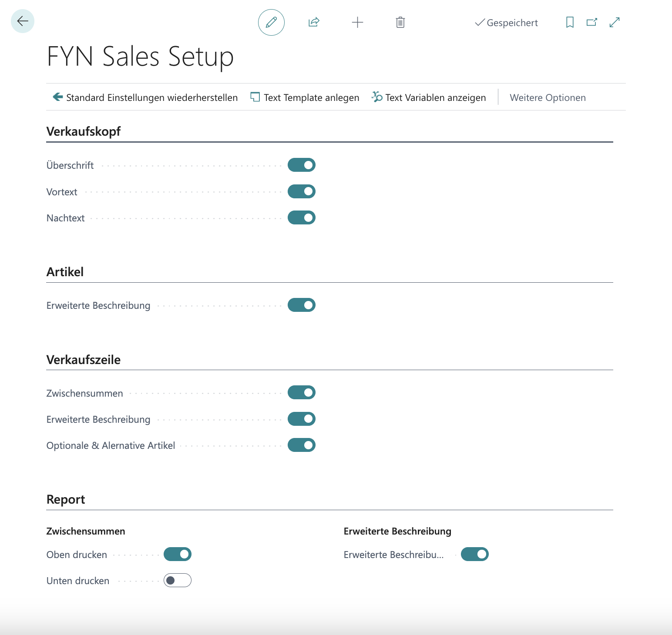Toggle Nachtext switch
This screenshot has height=635, width=672.
coord(302,217)
